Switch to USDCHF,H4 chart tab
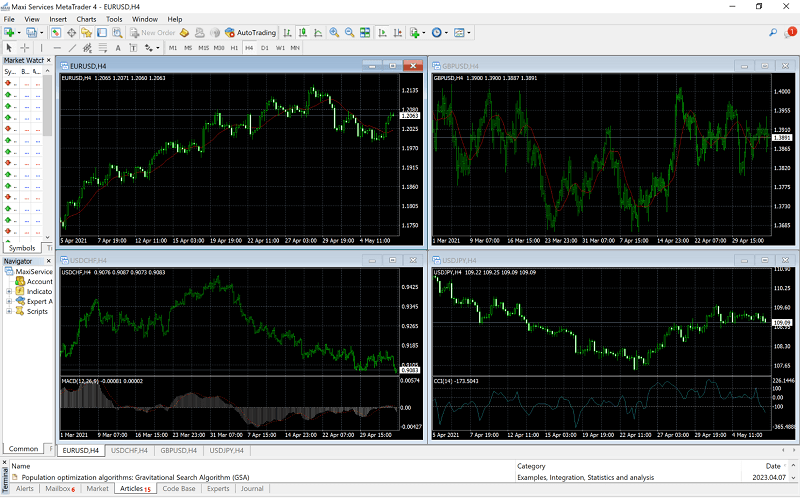Viewport: 800px width, 498px height. click(129, 451)
